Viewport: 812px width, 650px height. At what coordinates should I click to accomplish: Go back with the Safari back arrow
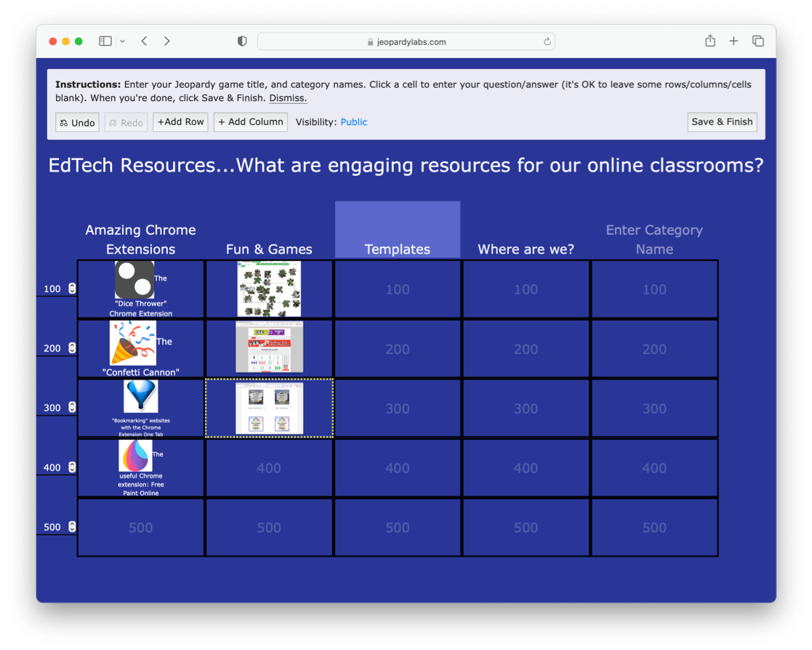[x=145, y=41]
